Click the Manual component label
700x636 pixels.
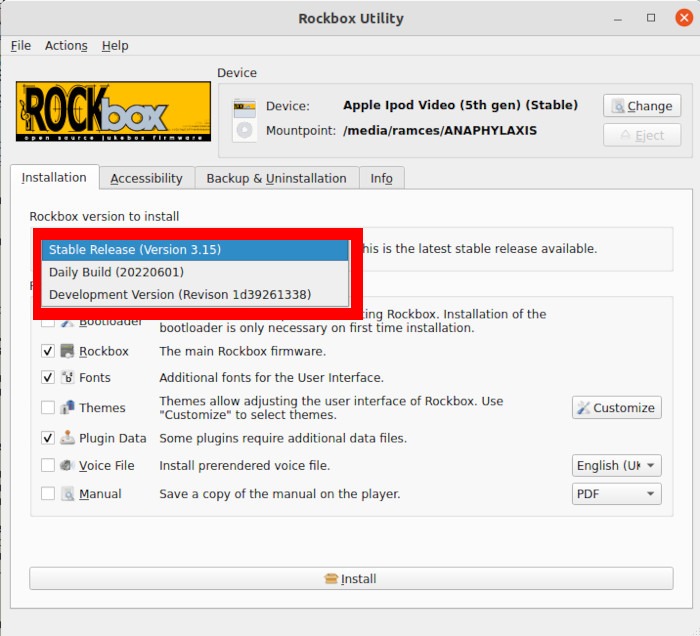[x=100, y=494]
